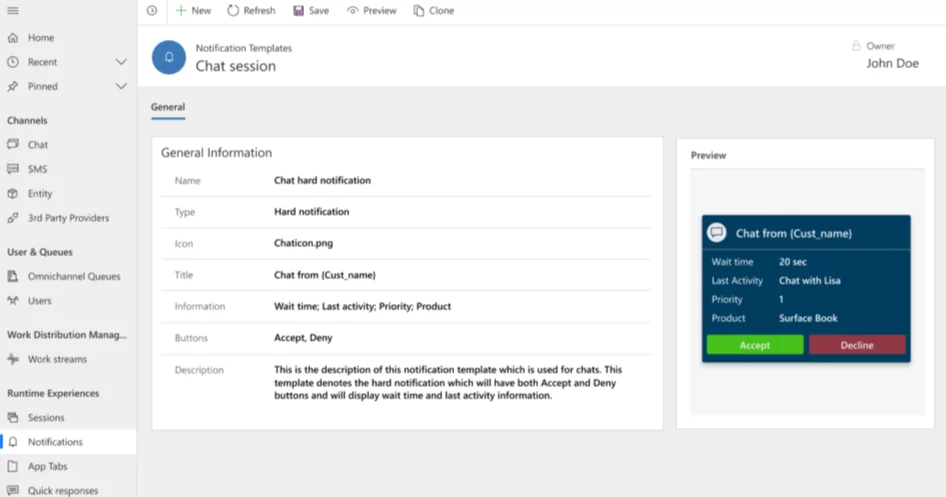Open 3rd Party Providers
Viewport: 946px width, 497px height.
[x=68, y=218]
